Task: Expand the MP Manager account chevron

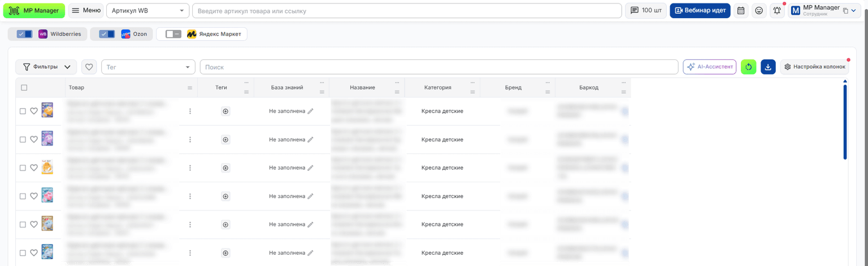Action: pyautogui.click(x=853, y=11)
